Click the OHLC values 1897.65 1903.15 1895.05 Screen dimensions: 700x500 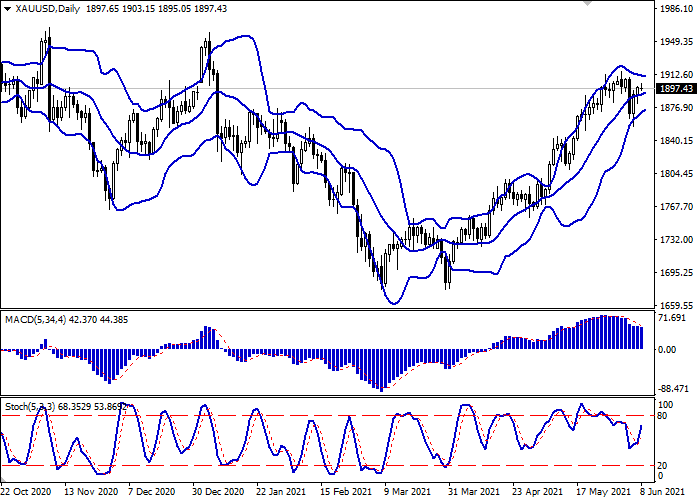[x=139, y=9]
